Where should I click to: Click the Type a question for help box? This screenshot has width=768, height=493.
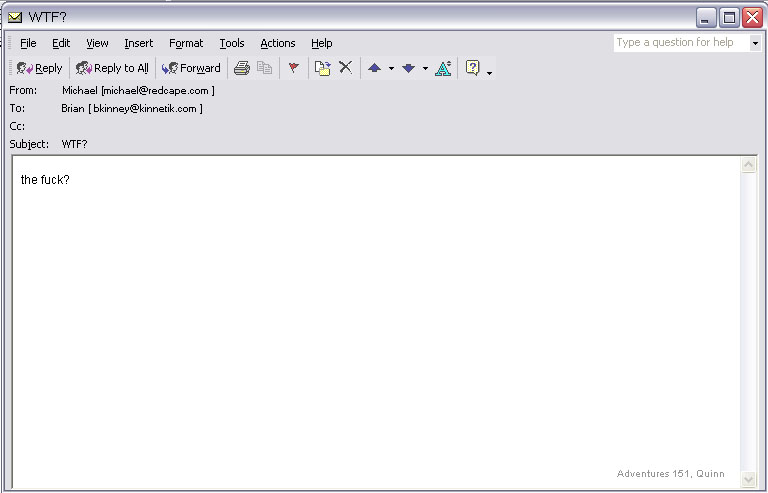tap(681, 43)
